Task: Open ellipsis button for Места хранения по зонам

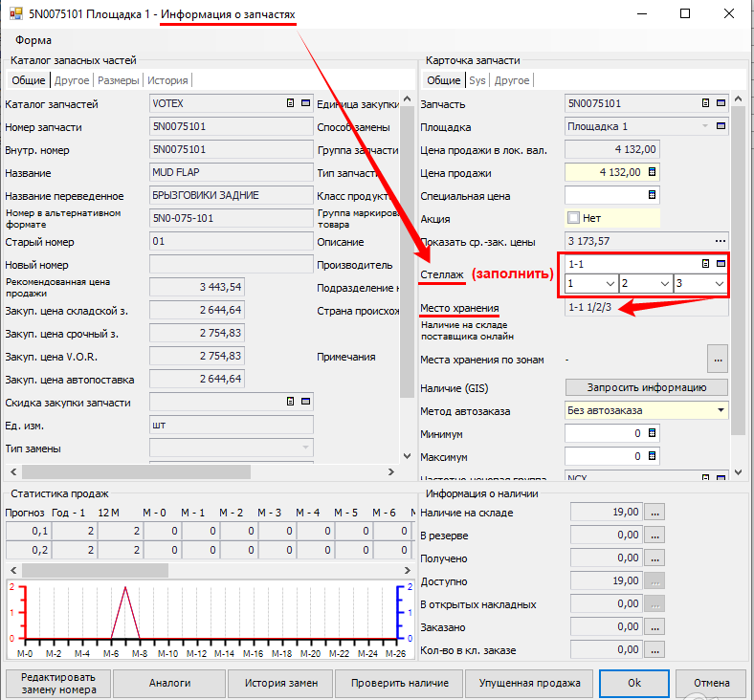Action: pyautogui.click(x=718, y=359)
